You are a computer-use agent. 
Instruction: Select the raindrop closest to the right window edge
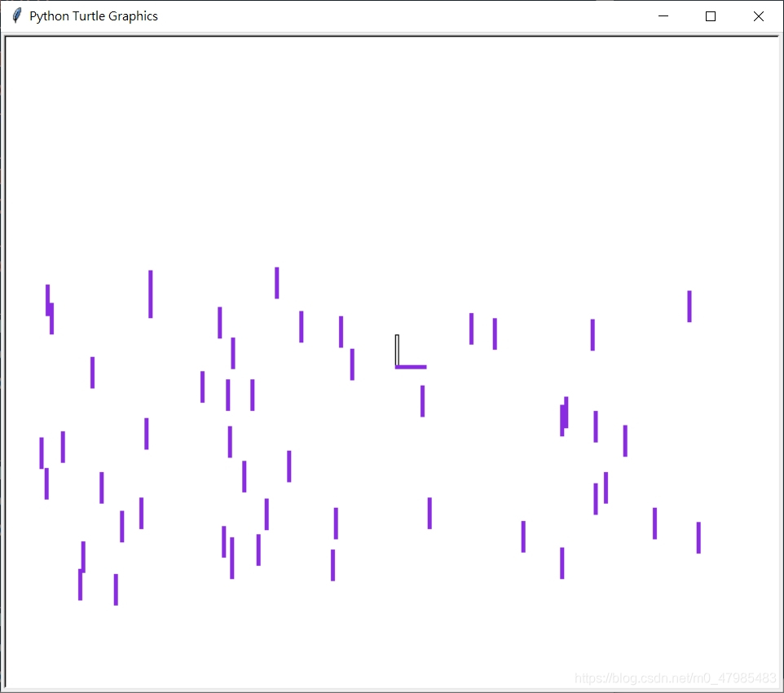tap(698, 536)
